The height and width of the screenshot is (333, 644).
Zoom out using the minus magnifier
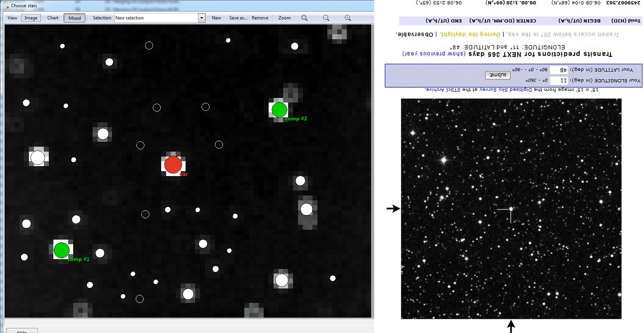pyautogui.click(x=326, y=18)
